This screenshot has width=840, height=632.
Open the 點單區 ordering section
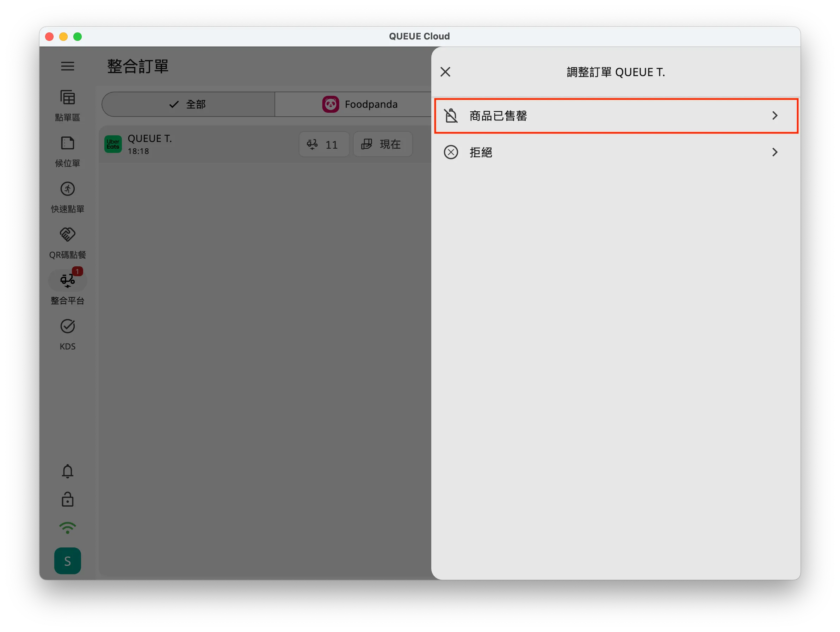(x=68, y=104)
